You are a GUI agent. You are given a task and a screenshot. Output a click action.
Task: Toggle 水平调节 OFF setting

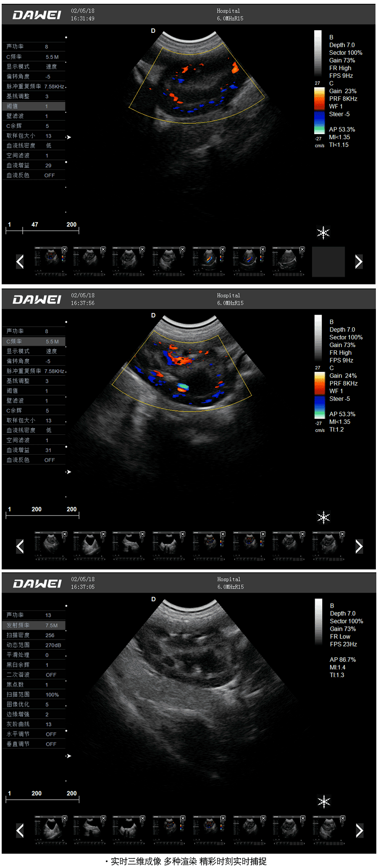coord(34,734)
